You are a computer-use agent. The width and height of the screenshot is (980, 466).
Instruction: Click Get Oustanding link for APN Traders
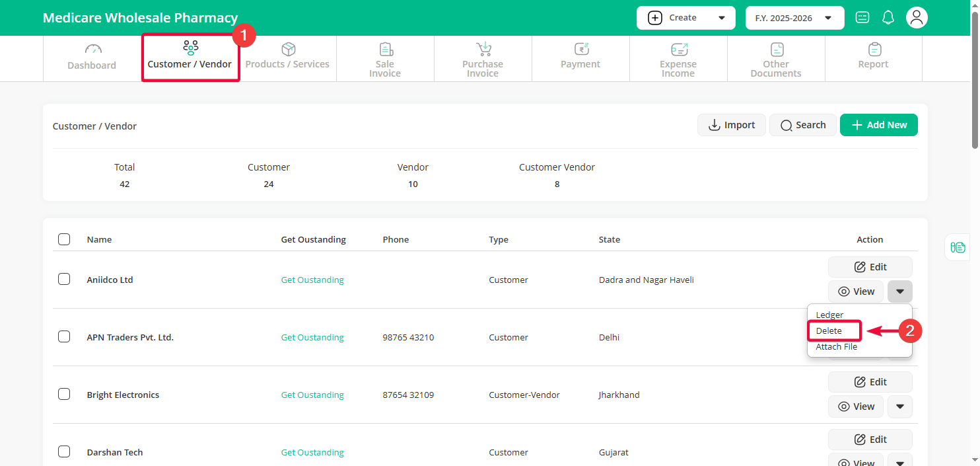click(312, 337)
